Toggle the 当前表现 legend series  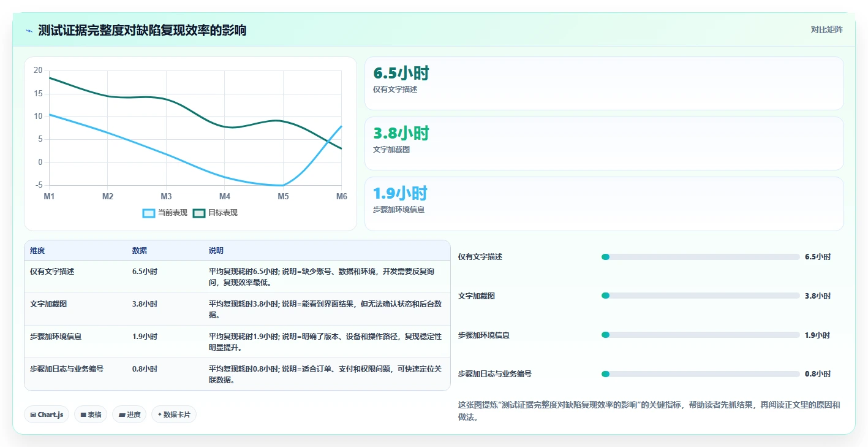tap(165, 213)
